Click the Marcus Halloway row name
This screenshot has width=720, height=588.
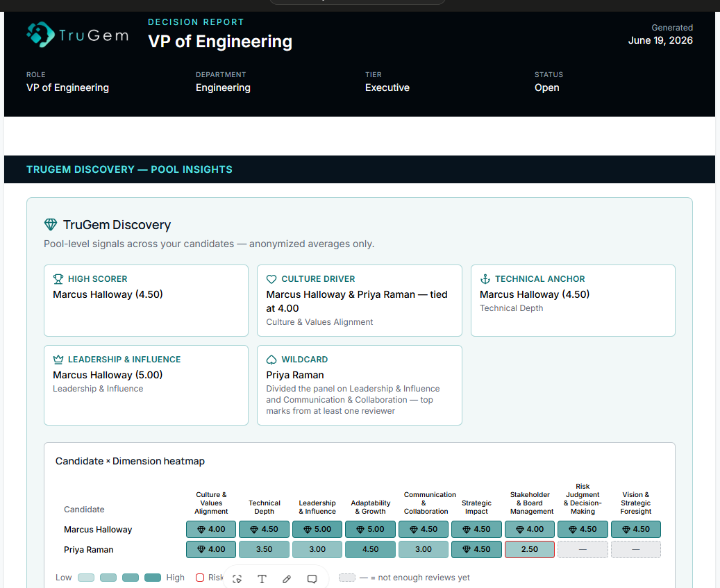point(98,529)
